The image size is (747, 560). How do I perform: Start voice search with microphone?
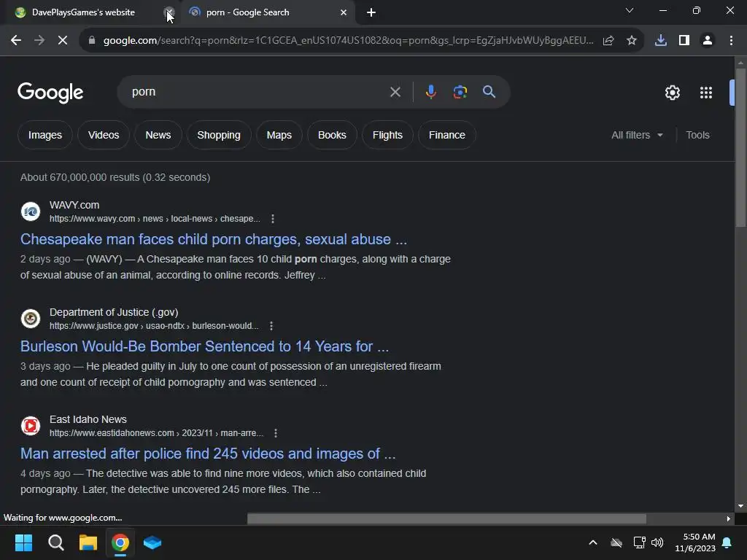[430, 92]
